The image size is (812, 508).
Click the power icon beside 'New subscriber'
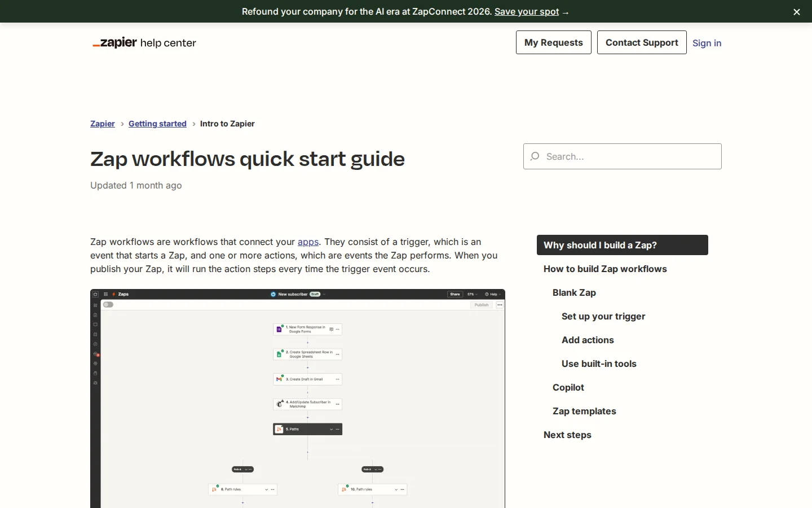[273, 294]
